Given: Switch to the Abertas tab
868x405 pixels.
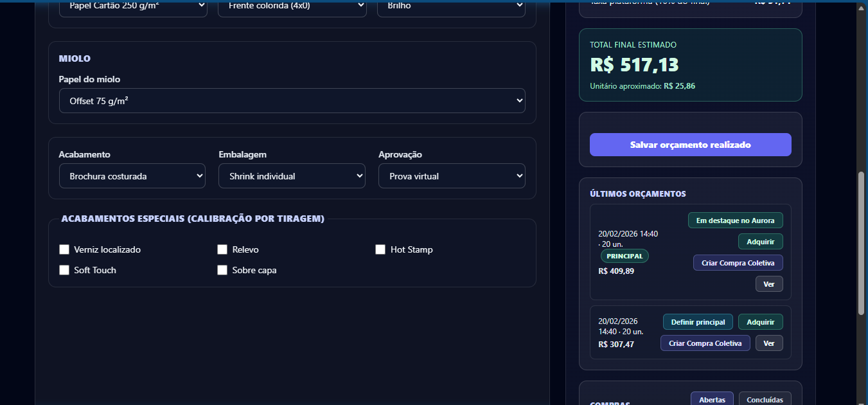Looking at the screenshot, I should 712,399.
